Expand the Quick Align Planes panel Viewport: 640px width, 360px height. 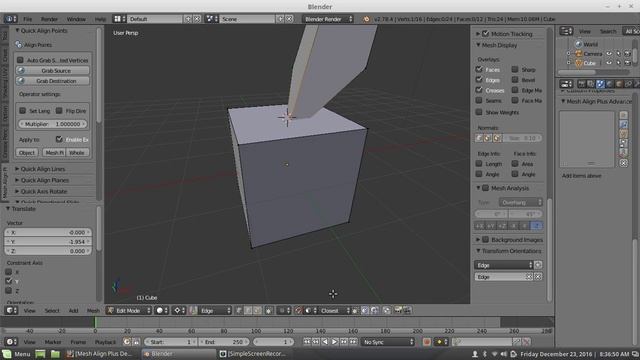click(x=17, y=180)
